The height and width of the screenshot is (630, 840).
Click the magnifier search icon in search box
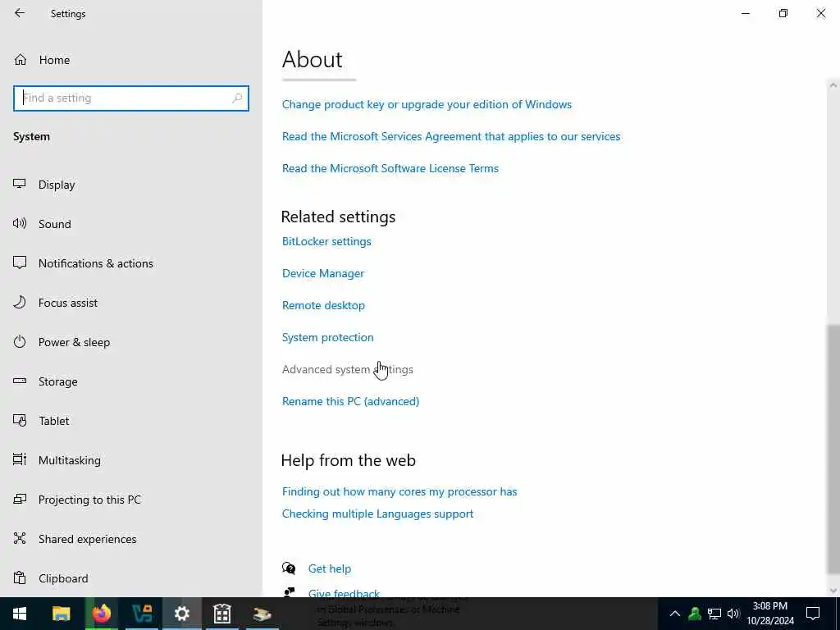[237, 98]
